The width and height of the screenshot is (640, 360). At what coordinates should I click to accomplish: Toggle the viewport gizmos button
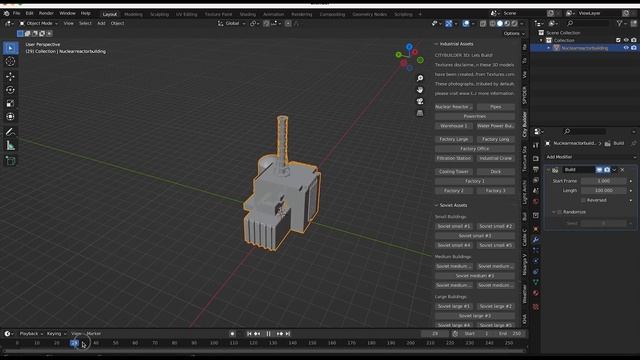pyautogui.click(x=449, y=24)
